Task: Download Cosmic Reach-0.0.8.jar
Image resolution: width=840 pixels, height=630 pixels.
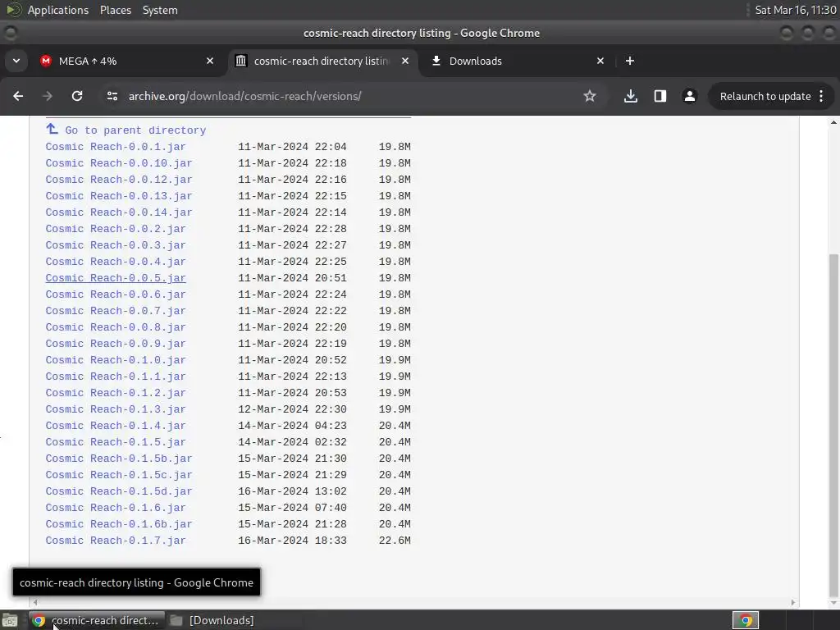Action: pyautogui.click(x=115, y=326)
